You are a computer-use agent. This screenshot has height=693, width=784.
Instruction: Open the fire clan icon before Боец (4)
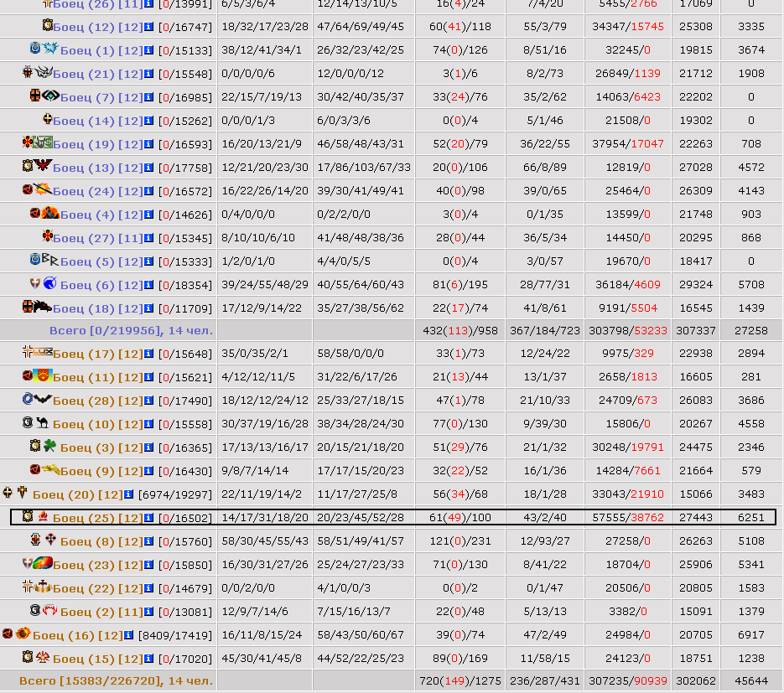pyautogui.click(x=50, y=213)
